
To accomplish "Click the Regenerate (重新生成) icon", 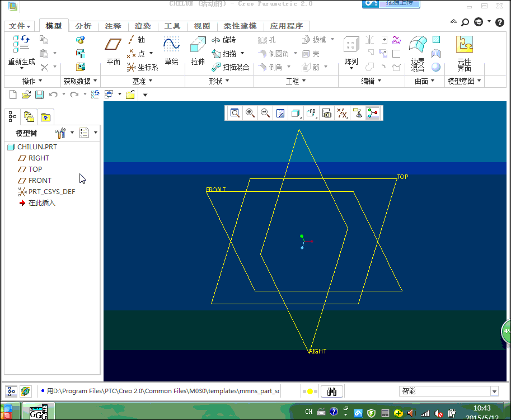I will [21, 44].
